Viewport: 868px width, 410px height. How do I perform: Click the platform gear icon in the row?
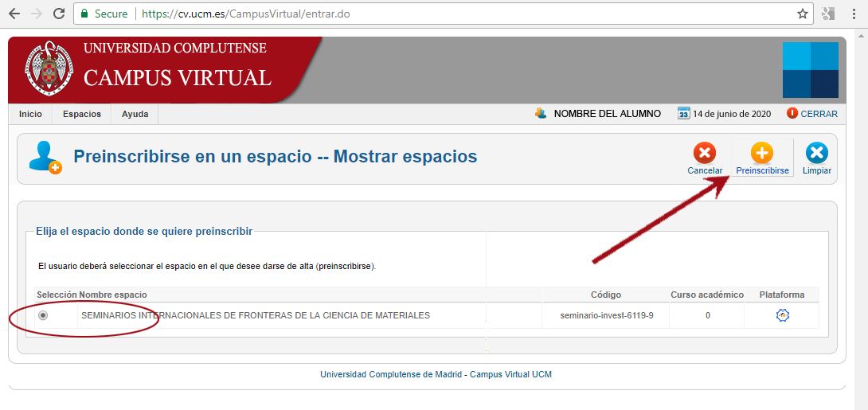click(782, 315)
